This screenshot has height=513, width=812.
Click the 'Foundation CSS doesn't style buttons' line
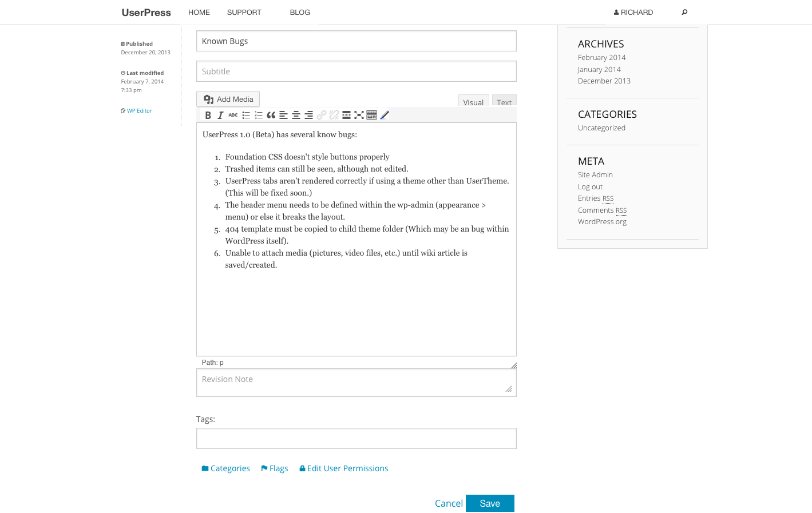click(x=307, y=157)
